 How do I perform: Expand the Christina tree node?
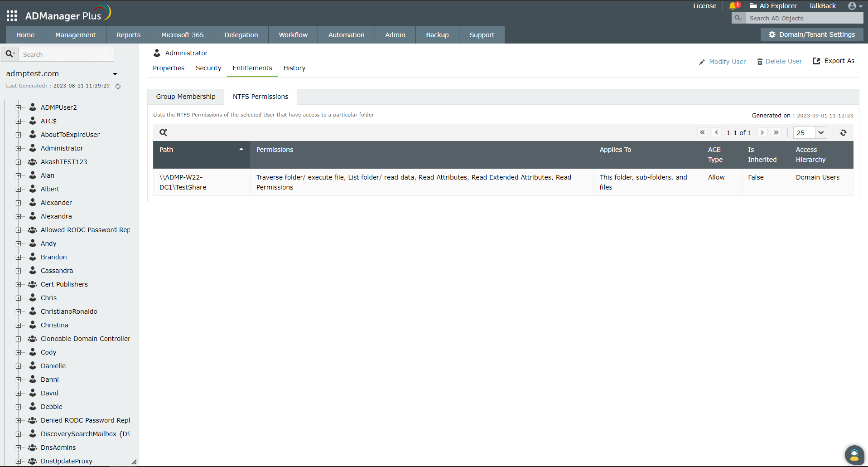click(18, 325)
